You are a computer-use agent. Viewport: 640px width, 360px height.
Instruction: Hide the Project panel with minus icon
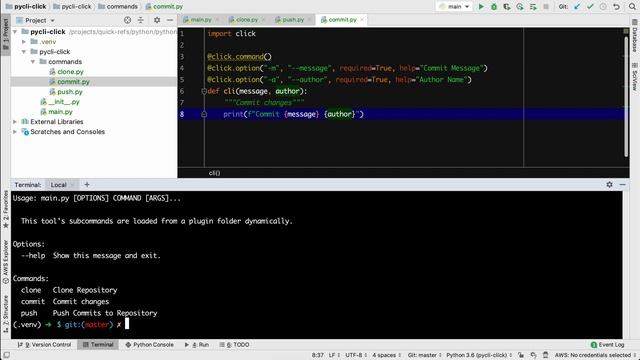pyautogui.click(x=170, y=20)
